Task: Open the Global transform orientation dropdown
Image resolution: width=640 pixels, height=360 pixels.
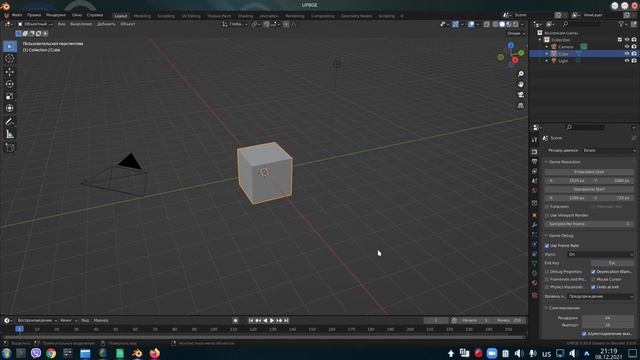Action: click(235, 24)
